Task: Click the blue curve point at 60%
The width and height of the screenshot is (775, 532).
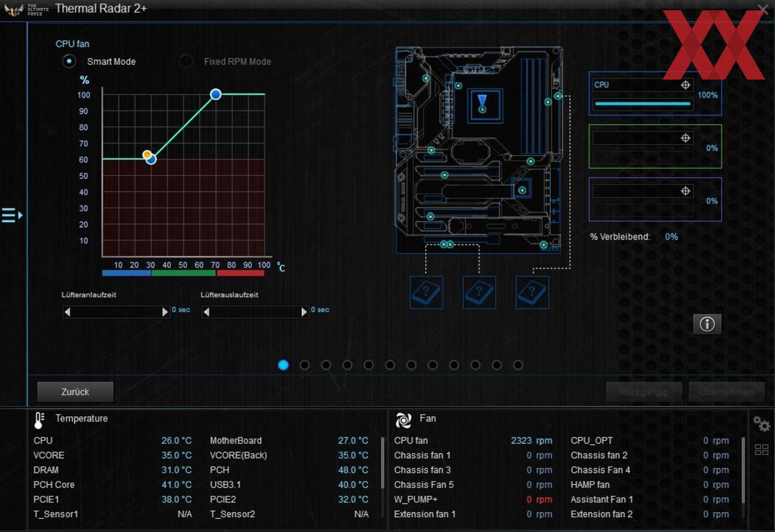Action: (151, 159)
